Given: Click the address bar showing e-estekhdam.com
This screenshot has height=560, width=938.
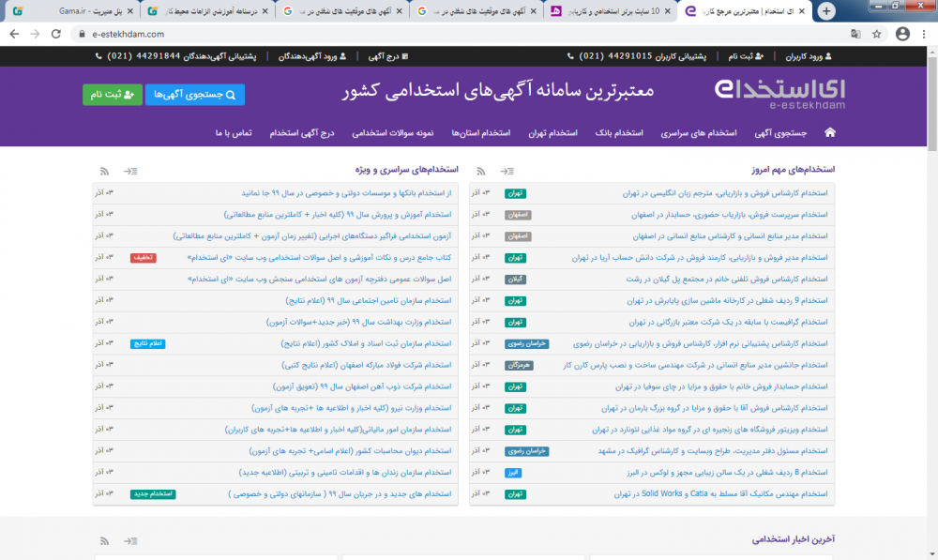Looking at the screenshot, I should point(455,34).
